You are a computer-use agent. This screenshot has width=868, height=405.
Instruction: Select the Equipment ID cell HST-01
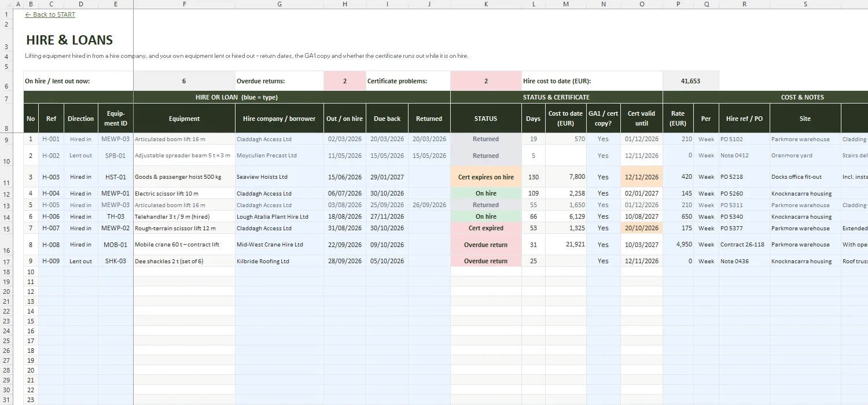pyautogui.click(x=116, y=177)
